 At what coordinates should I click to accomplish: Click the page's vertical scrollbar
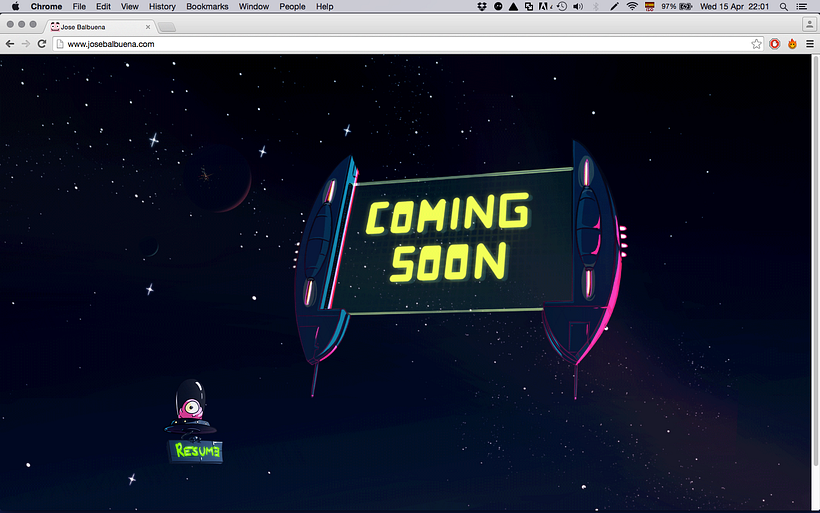(x=815, y=261)
